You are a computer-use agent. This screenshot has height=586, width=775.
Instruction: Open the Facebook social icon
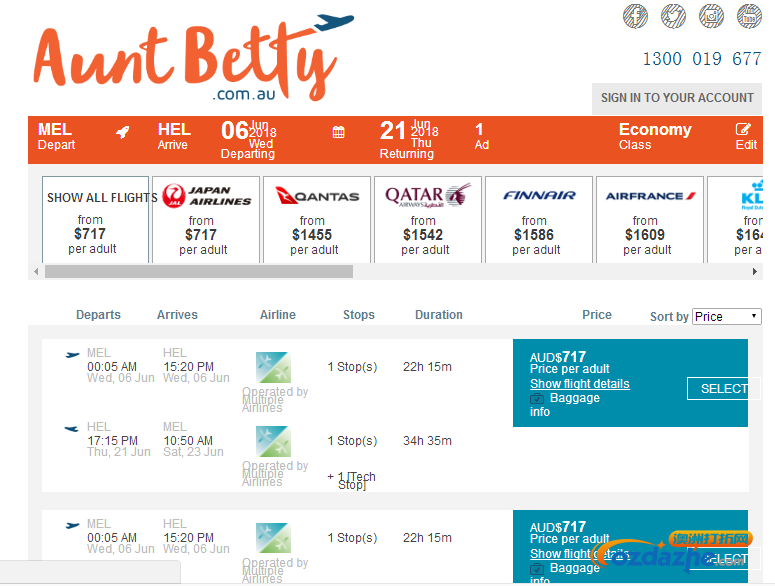coord(635,16)
